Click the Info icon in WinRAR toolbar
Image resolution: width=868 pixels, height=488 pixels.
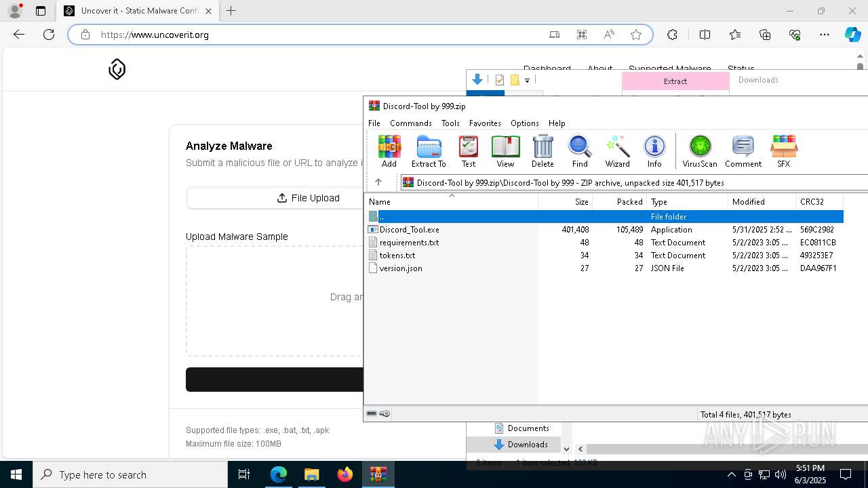pos(654,150)
